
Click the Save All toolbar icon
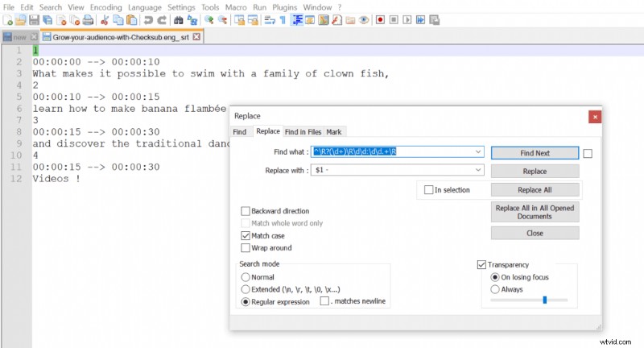47,19
